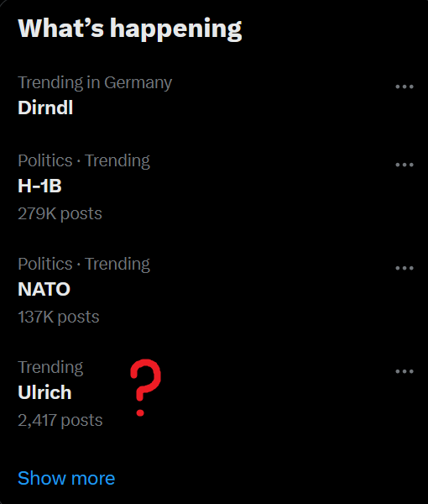Click the Trending label above Ulrich
Viewport: 428px width, 504px height.
pyautogui.click(x=50, y=367)
